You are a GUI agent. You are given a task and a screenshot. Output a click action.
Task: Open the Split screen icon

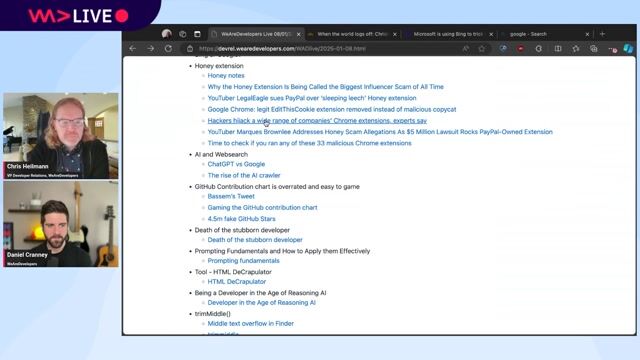click(x=558, y=49)
